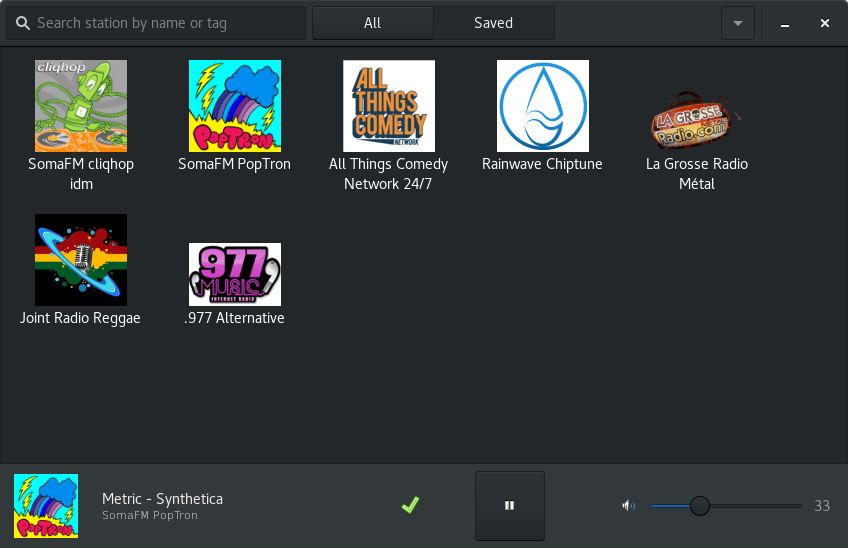The width and height of the screenshot is (848, 548).
Task: Pause the currently playing stream
Action: click(x=509, y=506)
